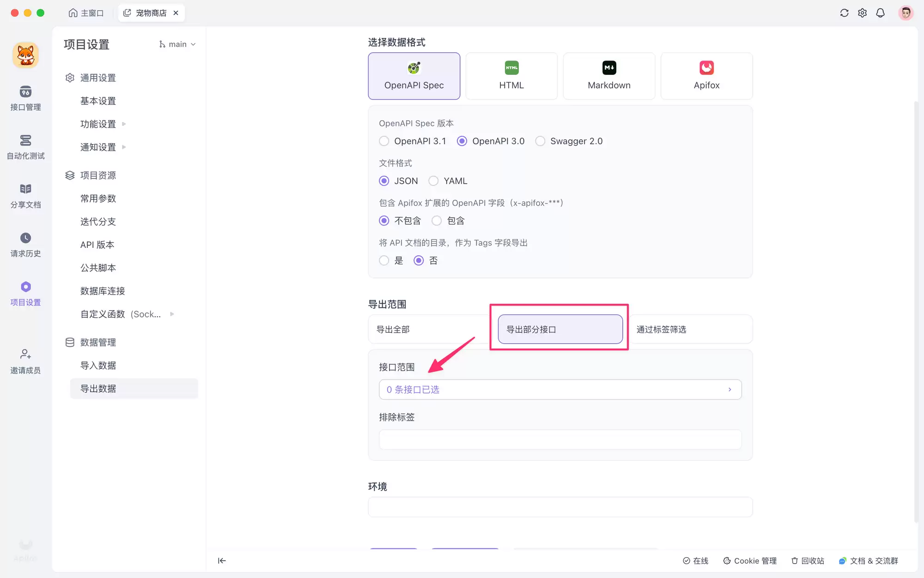Collapse the settings sidebar with arrow icon
The width and height of the screenshot is (924, 578).
coord(222,560)
